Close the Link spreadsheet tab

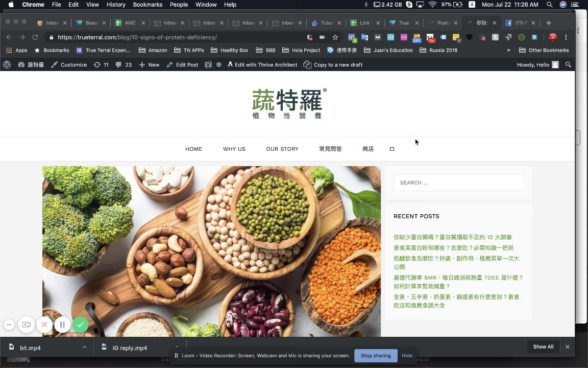(x=378, y=23)
